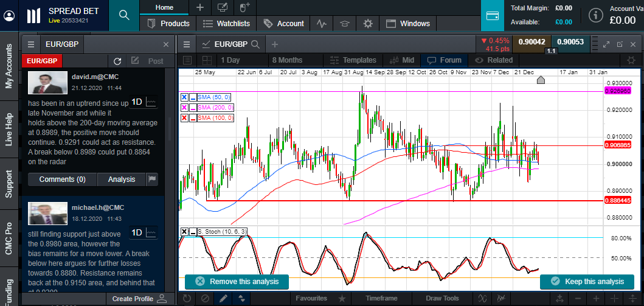
Task: Open the 1 Day interval dropdown
Action: click(230, 60)
